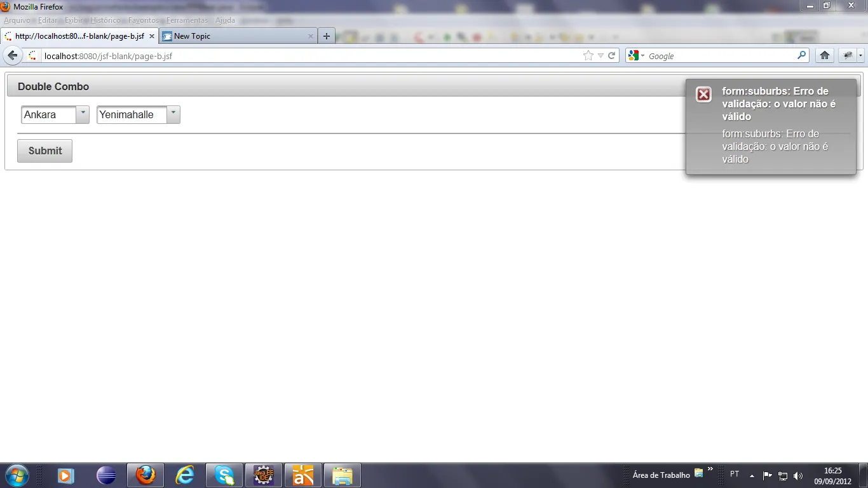
Task: Click the bold 'form:suburbs' error summary text
Action: coord(779,104)
